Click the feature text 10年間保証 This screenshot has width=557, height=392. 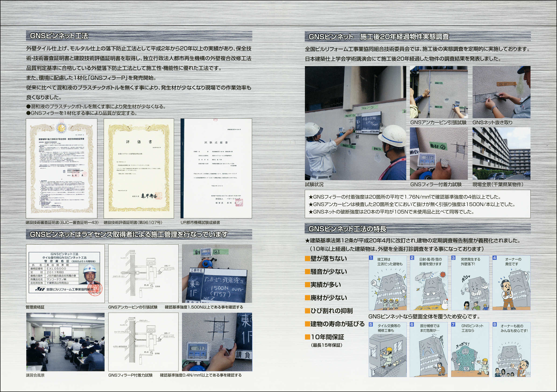pos(327,337)
